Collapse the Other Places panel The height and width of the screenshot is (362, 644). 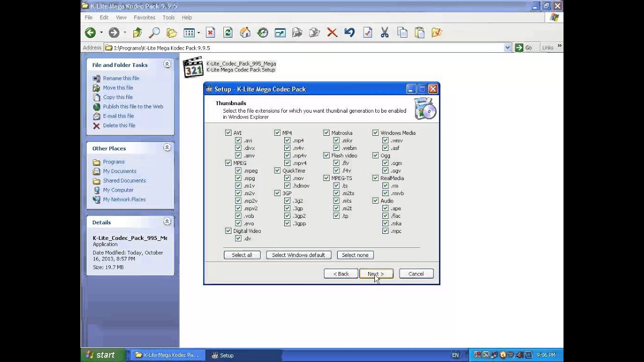(167, 148)
